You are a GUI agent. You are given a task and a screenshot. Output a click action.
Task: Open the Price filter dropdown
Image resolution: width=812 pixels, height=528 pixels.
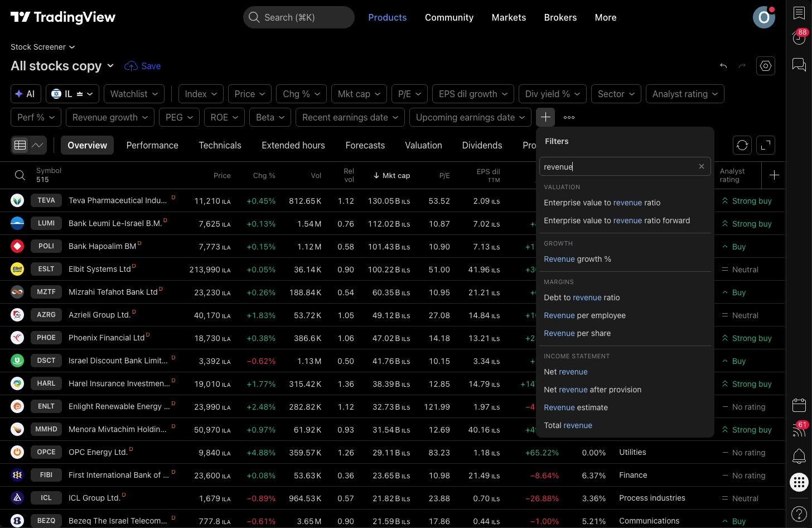click(250, 94)
